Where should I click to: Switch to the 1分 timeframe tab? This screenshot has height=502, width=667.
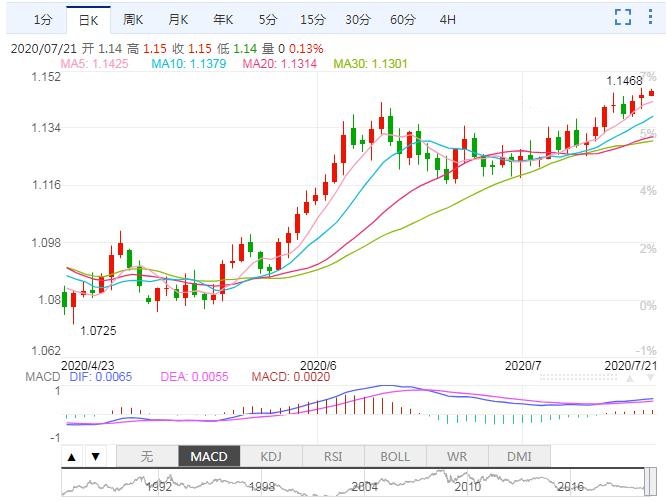pyautogui.click(x=41, y=19)
